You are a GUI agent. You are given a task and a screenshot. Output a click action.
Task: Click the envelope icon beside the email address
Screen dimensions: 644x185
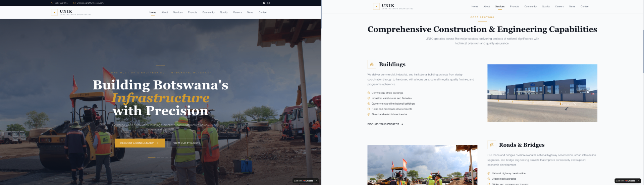tap(74, 3)
